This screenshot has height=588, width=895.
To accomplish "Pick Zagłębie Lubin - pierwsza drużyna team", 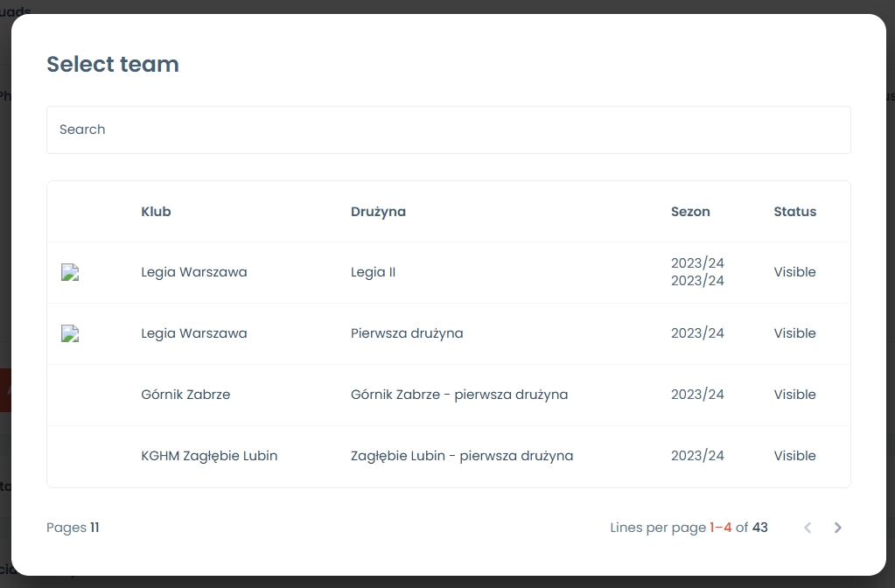I will coord(462,456).
